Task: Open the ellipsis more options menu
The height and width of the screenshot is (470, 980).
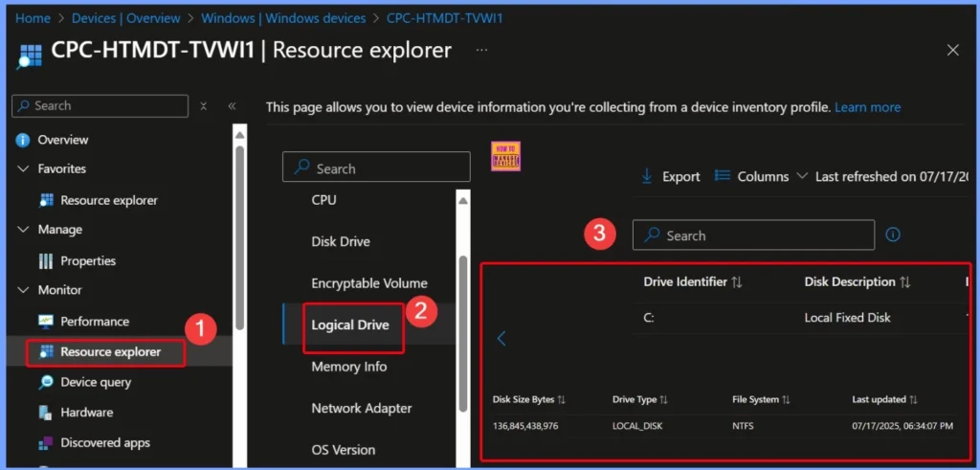Action: point(481,50)
